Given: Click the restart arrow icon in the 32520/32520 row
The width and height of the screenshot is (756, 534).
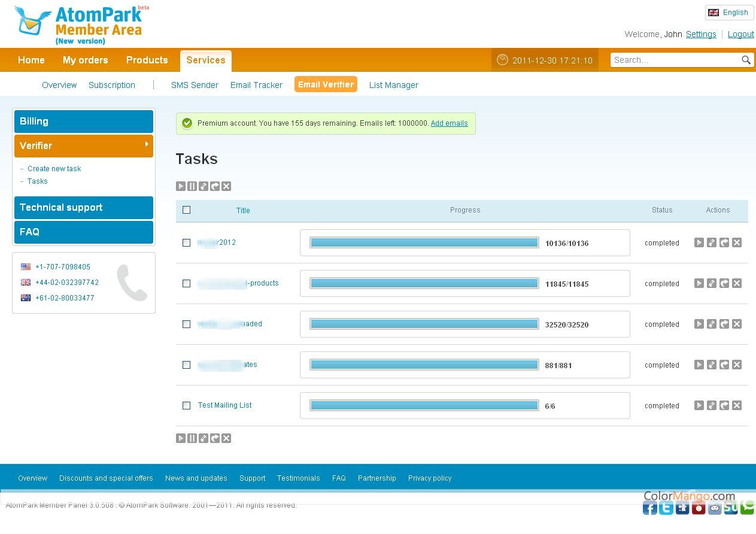Looking at the screenshot, I should click(724, 324).
